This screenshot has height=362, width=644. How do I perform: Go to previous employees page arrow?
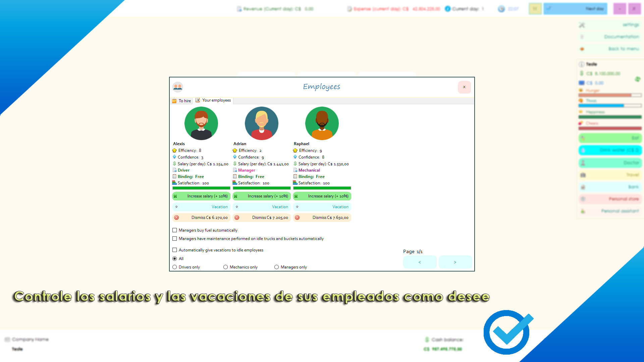tap(420, 262)
